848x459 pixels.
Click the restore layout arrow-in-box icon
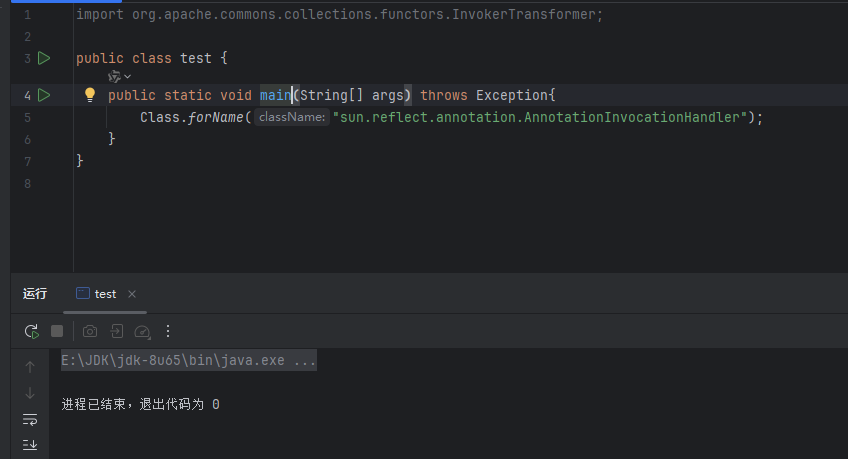[116, 331]
